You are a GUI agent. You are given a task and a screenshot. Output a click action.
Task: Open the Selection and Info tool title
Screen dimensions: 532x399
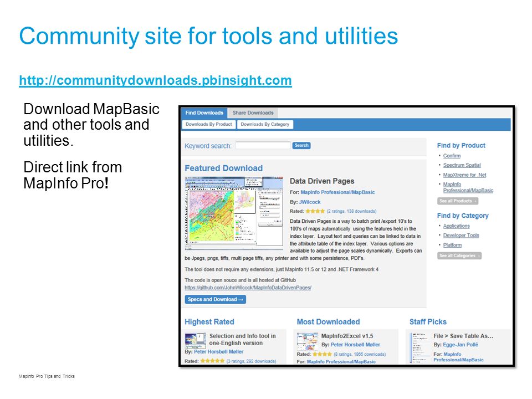[243, 339]
